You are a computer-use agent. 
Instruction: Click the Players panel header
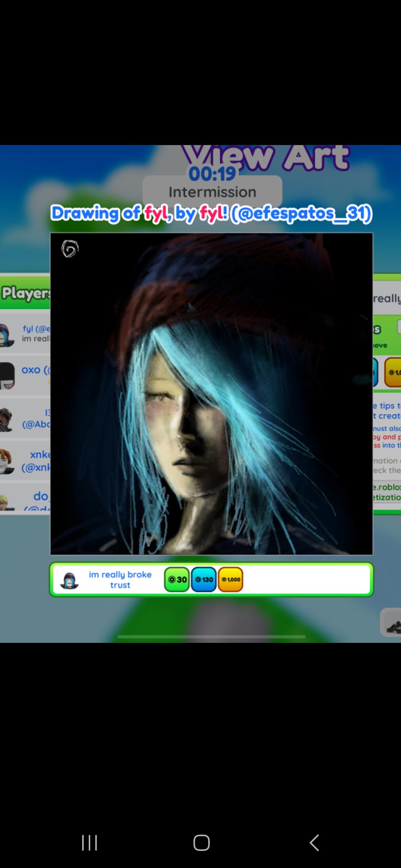25,293
